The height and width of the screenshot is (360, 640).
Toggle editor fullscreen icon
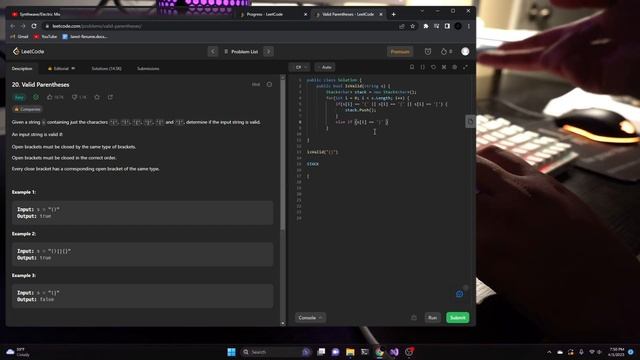(x=465, y=67)
